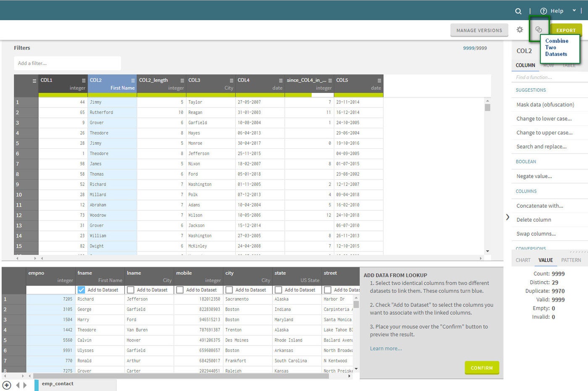Viewport: 588px width, 391px height.
Task: Click COL2 data quality bar
Action: 112,95
